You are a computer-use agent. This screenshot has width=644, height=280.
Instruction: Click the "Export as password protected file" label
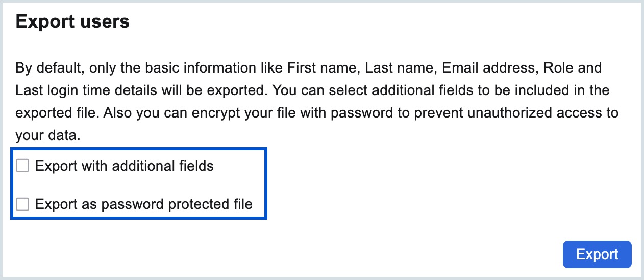coord(143,205)
